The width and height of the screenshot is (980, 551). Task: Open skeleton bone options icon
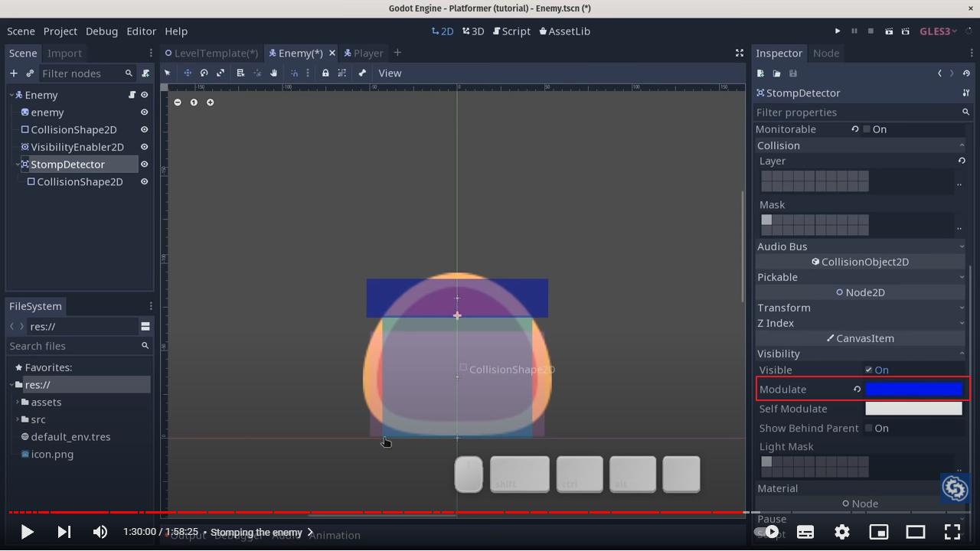(x=362, y=73)
